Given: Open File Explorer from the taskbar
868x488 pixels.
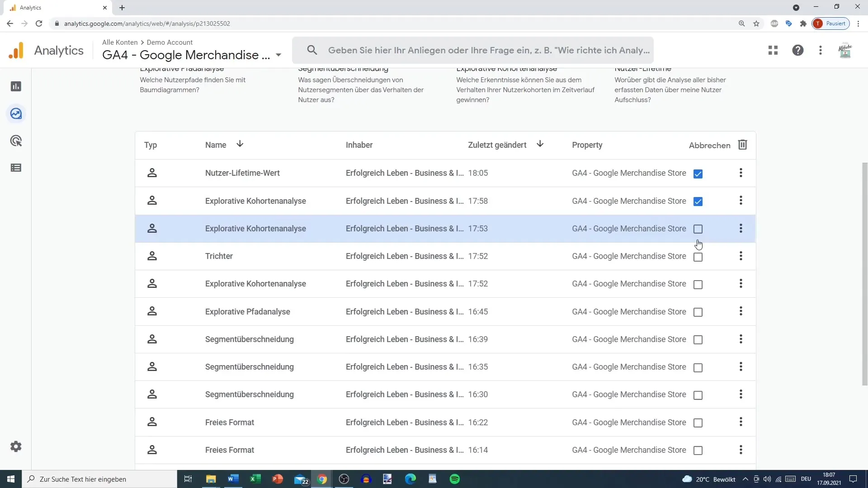Looking at the screenshot, I should tap(211, 479).
